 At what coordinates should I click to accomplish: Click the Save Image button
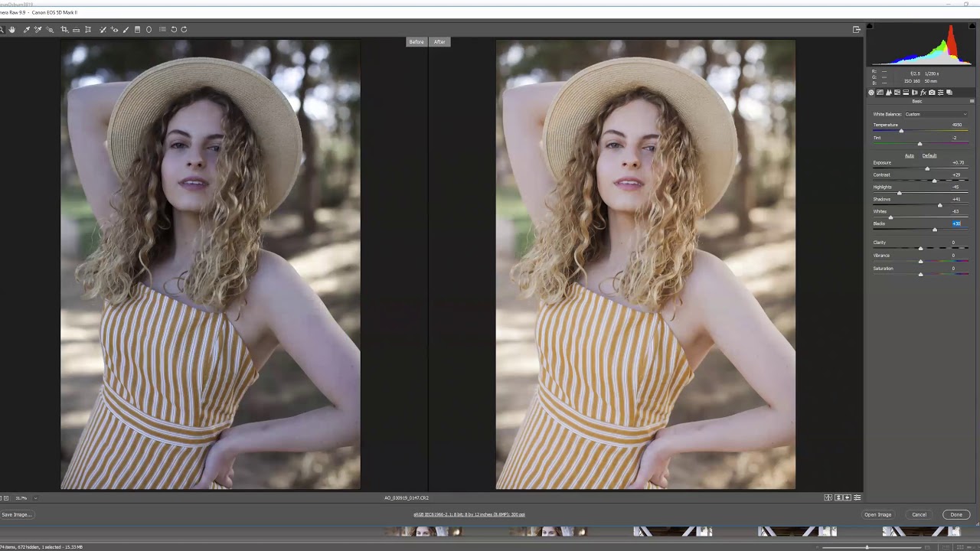[16, 514]
